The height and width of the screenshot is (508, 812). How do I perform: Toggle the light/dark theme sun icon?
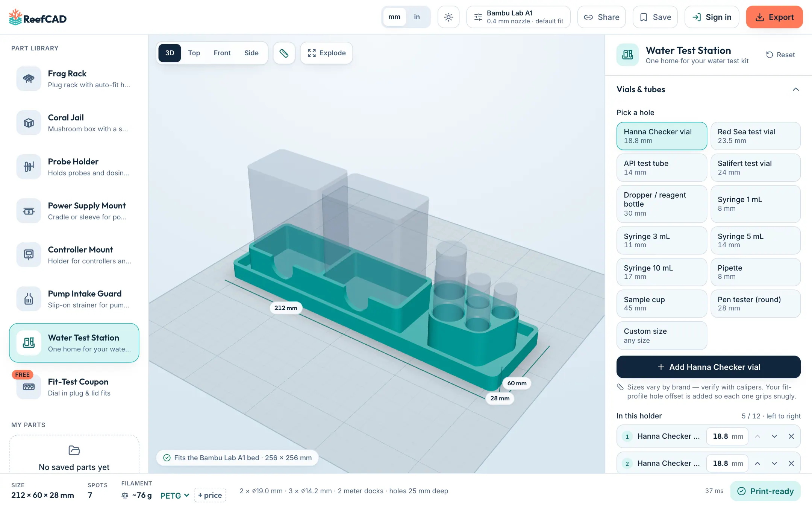[448, 17]
